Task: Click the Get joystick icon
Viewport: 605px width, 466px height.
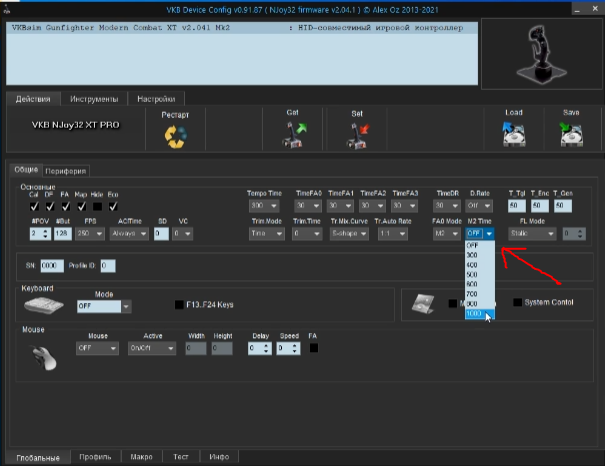Action: tap(293, 134)
